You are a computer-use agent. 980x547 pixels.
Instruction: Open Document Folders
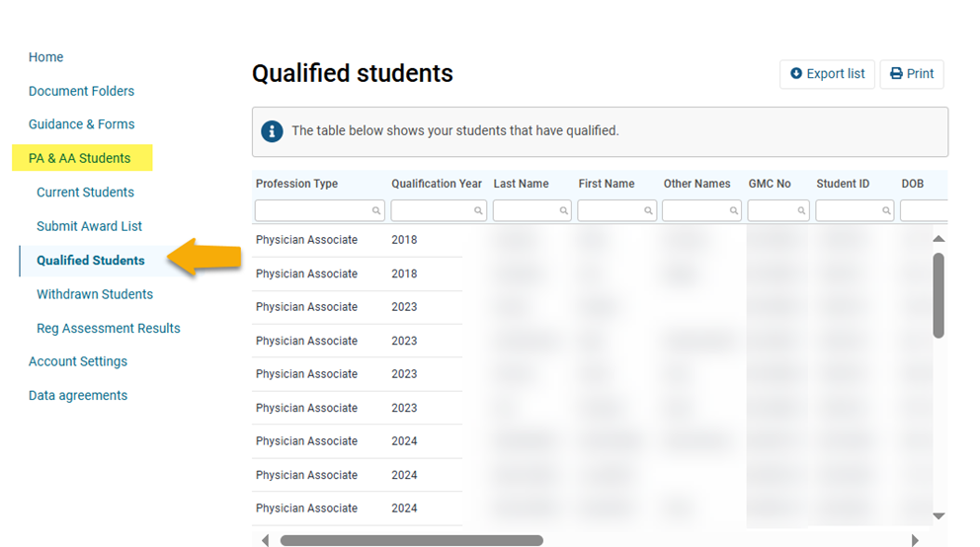coord(81,91)
